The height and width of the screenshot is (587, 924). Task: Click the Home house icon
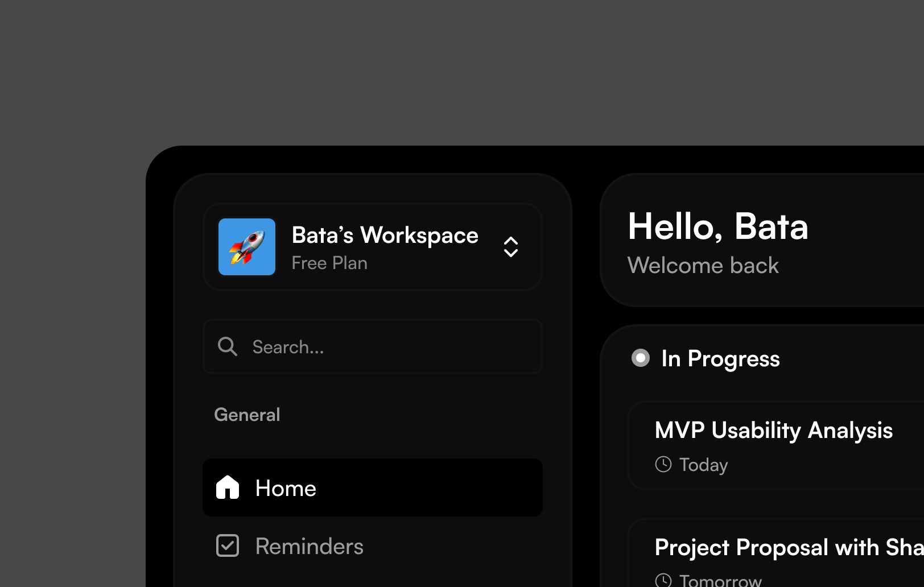click(228, 487)
